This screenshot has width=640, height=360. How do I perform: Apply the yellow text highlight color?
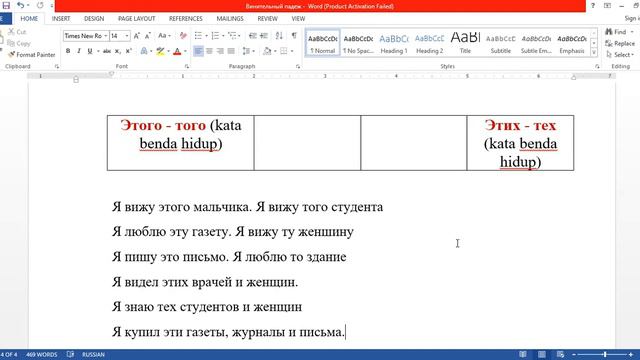[x=160, y=51]
